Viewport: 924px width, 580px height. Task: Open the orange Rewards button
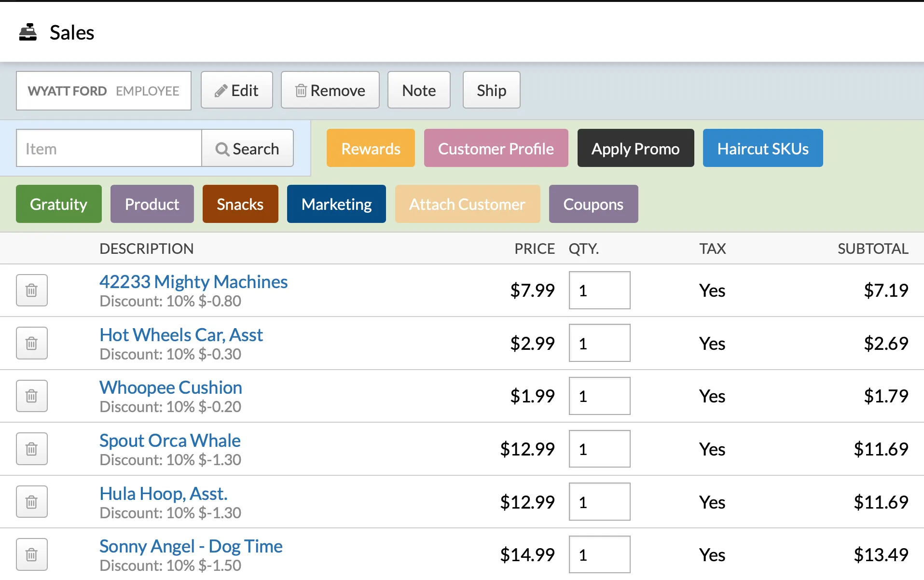(x=371, y=148)
